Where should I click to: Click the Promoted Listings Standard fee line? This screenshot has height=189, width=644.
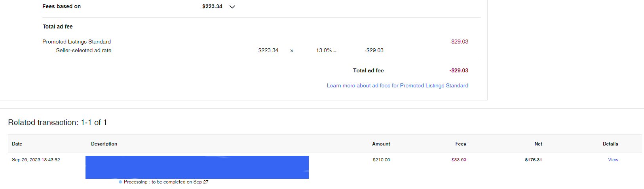click(76, 42)
